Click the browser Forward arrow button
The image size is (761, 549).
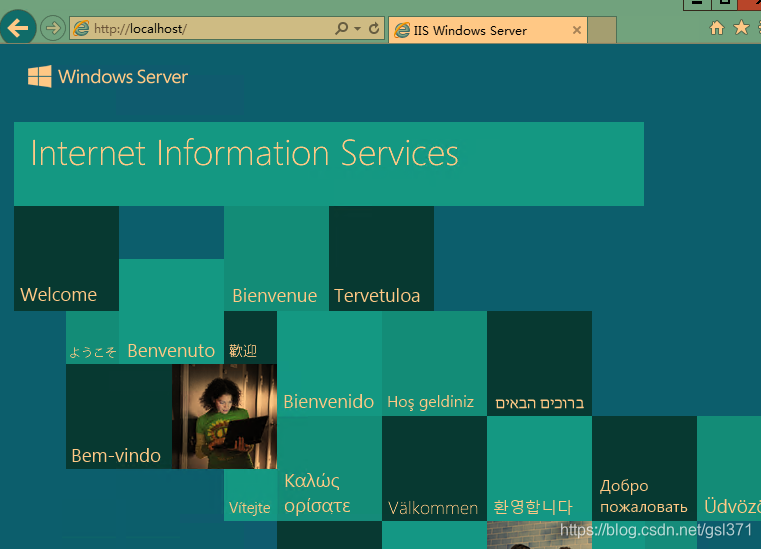click(x=52, y=28)
